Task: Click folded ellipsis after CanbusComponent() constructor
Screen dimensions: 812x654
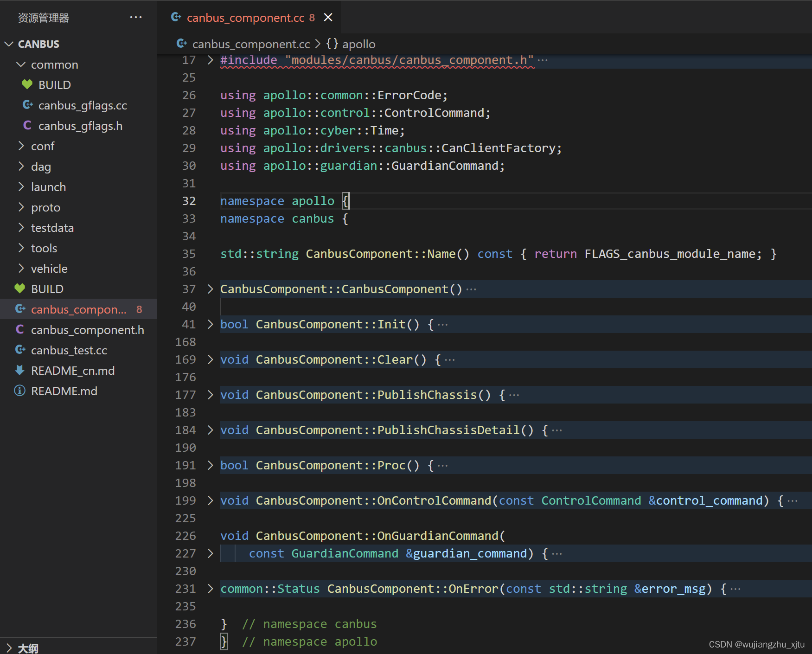Action: (471, 289)
